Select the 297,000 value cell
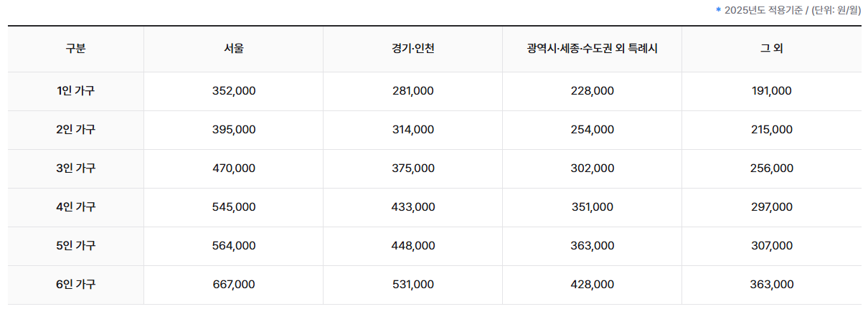 click(772, 207)
